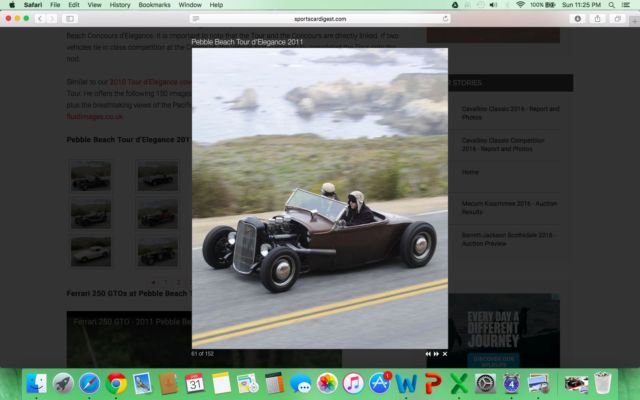Toggle the Safari sidebar button
The height and width of the screenshot is (400, 640).
click(70, 18)
